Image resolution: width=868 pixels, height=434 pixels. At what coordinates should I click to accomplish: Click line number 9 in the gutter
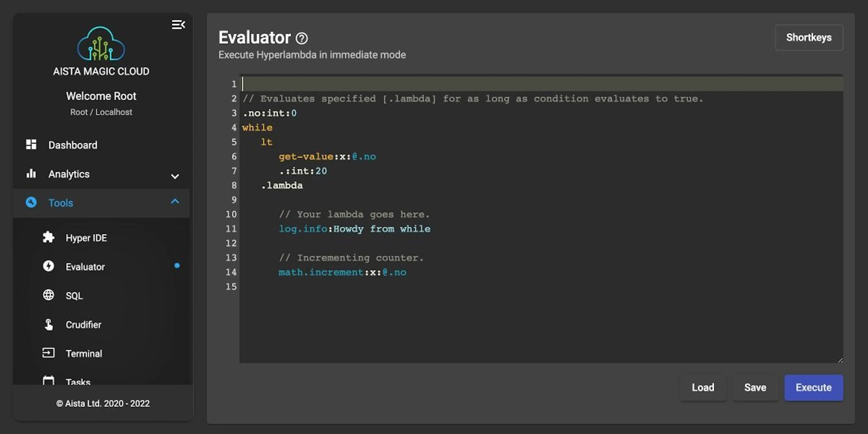[x=234, y=200]
